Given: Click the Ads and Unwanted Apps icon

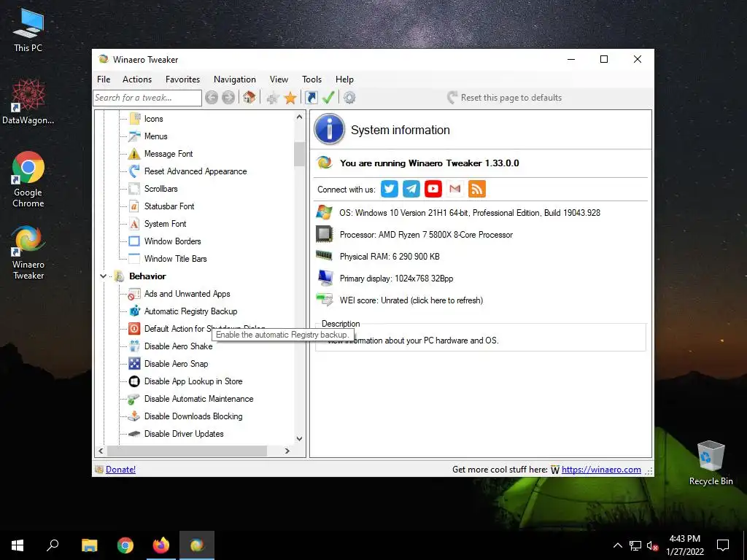Looking at the screenshot, I should pyautogui.click(x=134, y=295).
